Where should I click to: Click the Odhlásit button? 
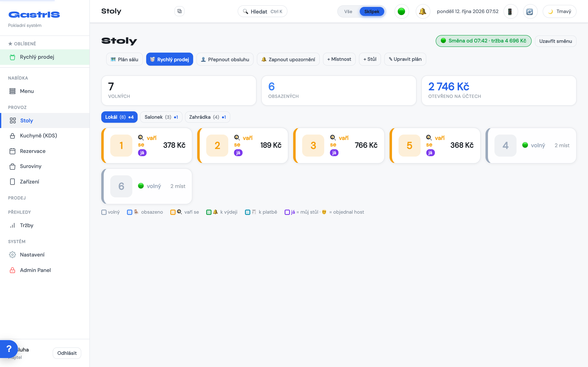pos(67,353)
